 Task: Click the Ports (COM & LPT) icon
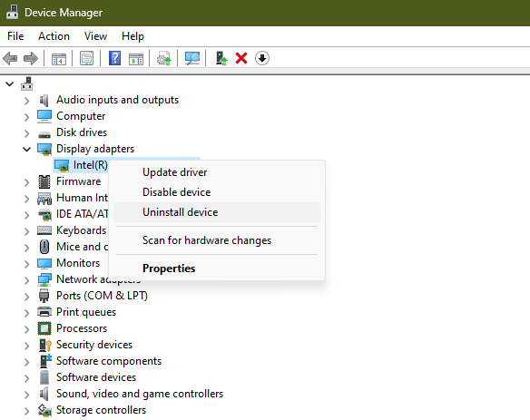pyautogui.click(x=44, y=296)
